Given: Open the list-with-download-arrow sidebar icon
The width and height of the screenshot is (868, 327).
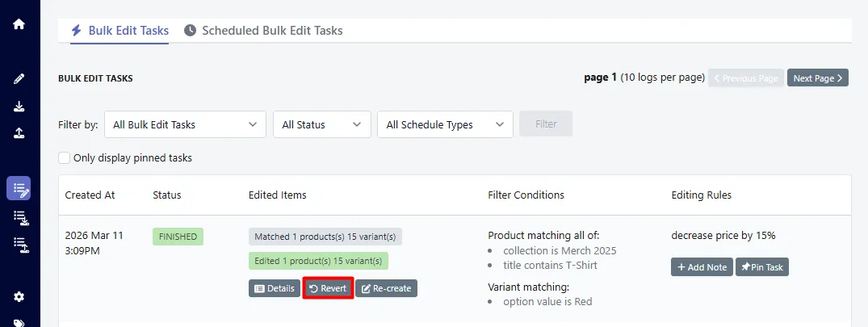Looking at the screenshot, I should pyautogui.click(x=20, y=218).
